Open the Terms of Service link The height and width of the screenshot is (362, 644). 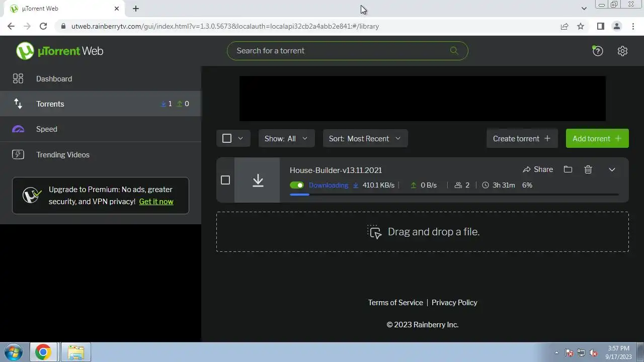395,302
